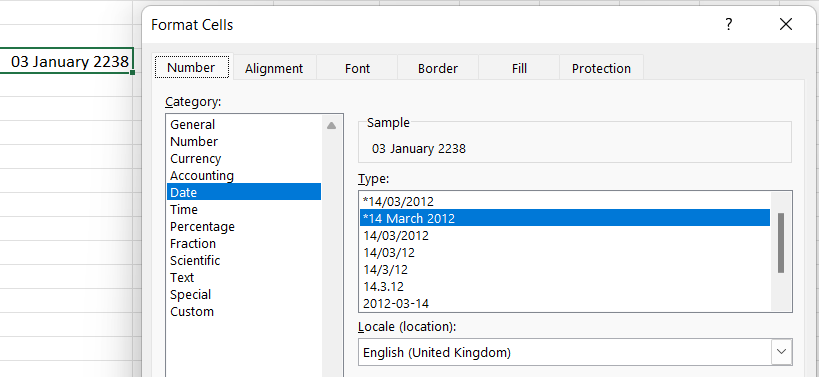Switch to the Alignment tab
Viewport: 819px width, 377px height.
pos(274,68)
